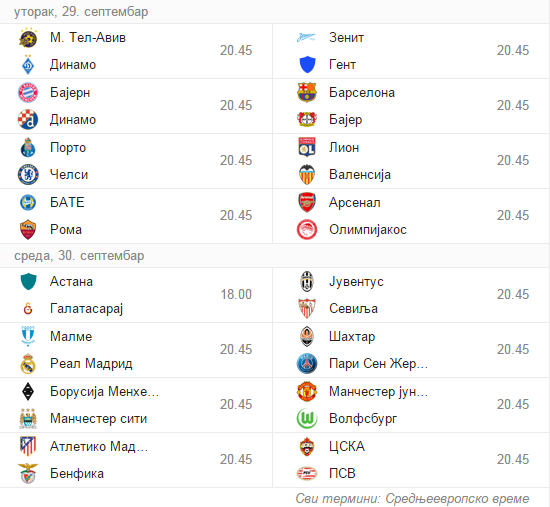
Task: Click the Real Madrid crest
Action: (x=28, y=363)
